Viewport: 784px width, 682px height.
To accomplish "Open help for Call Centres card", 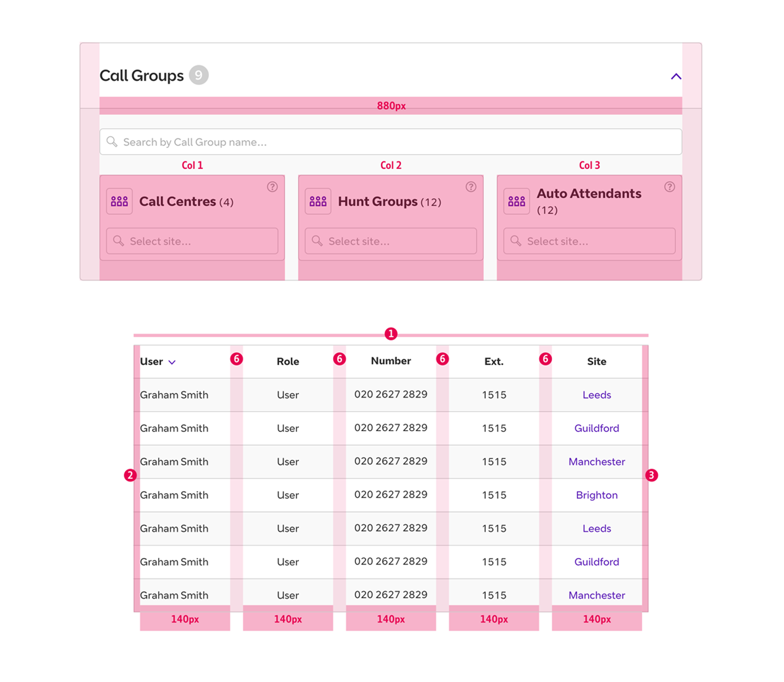I will [x=272, y=187].
